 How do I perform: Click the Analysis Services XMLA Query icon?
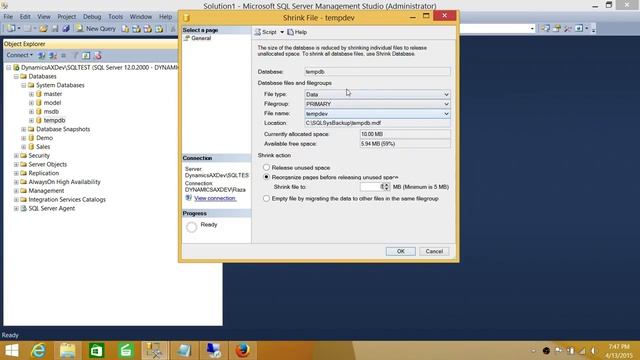[x=159, y=29]
